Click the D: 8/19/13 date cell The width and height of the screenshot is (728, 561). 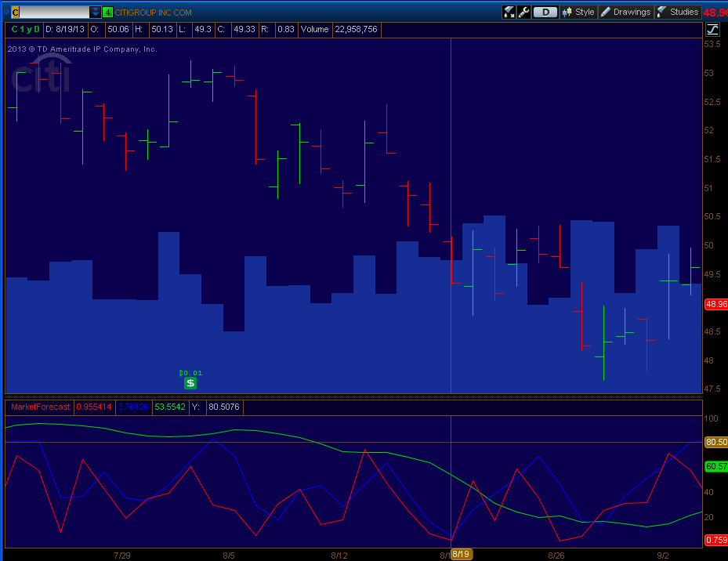coord(65,29)
